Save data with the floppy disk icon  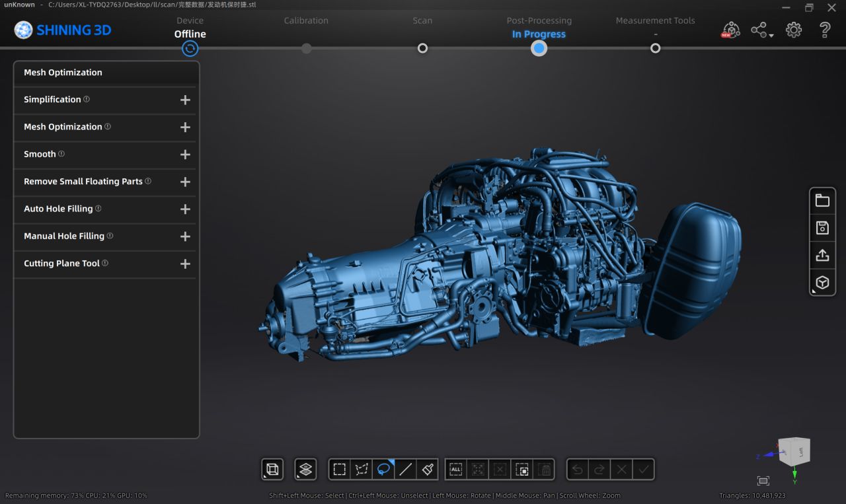coord(822,228)
